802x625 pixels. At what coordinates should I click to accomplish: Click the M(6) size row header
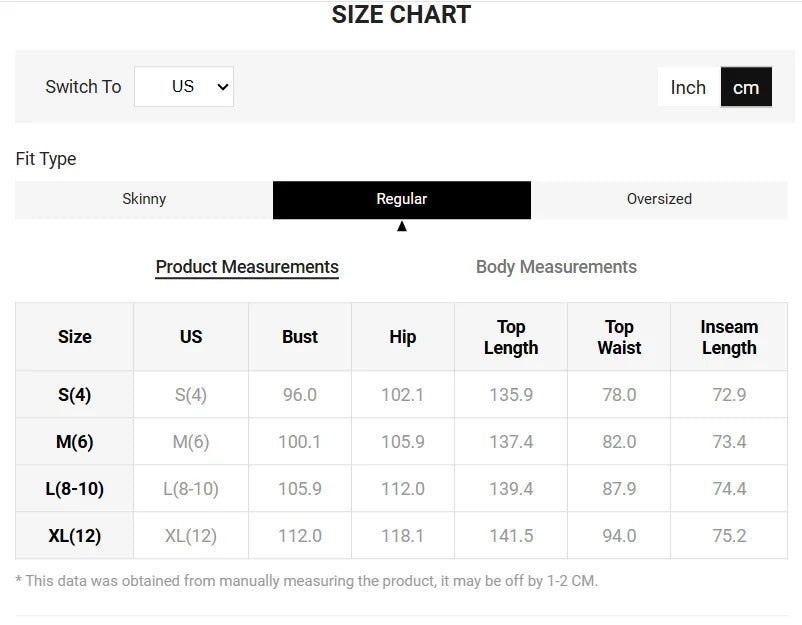point(75,442)
